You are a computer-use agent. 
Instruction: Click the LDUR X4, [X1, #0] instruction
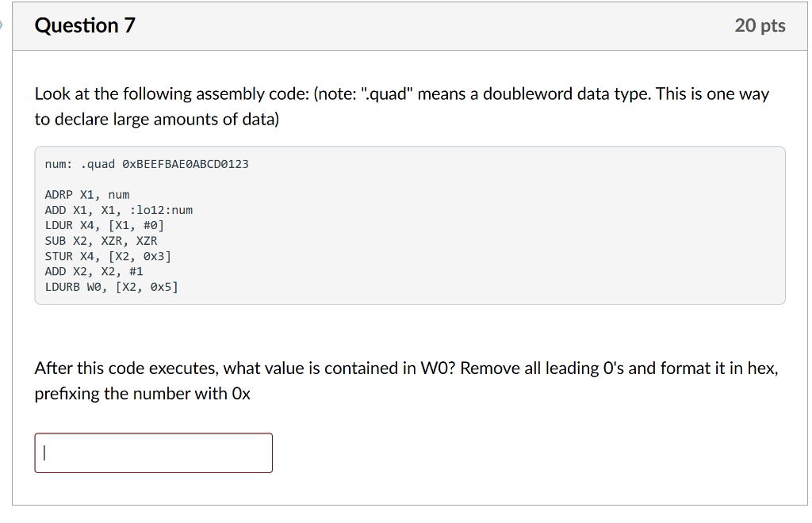[104, 225]
